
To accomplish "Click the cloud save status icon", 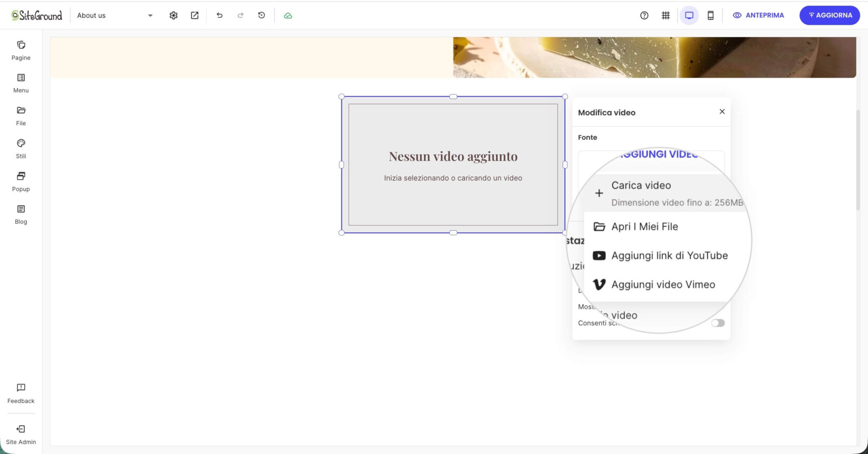I will click(x=288, y=15).
